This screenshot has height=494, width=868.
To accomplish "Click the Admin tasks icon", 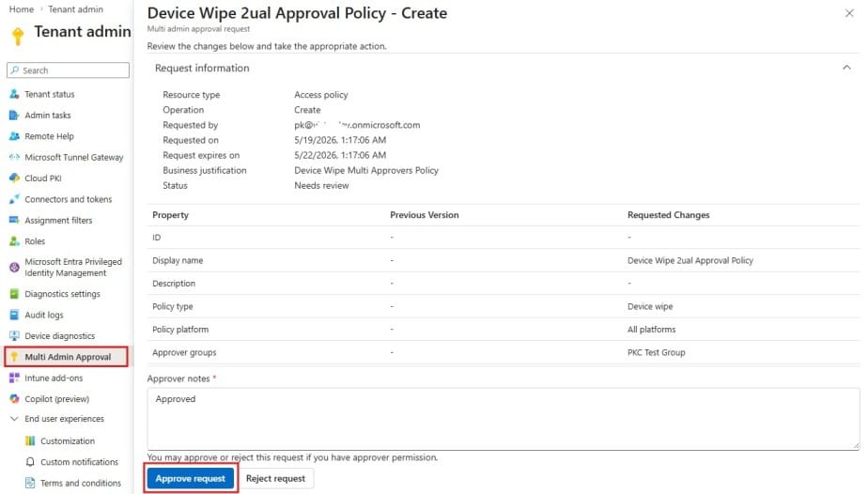I will pyautogui.click(x=14, y=116).
